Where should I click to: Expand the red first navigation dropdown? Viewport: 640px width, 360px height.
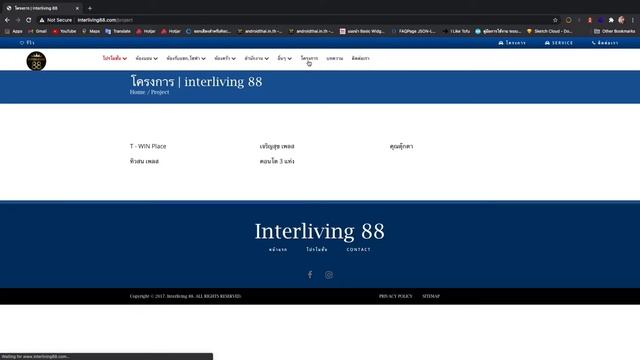click(x=115, y=58)
